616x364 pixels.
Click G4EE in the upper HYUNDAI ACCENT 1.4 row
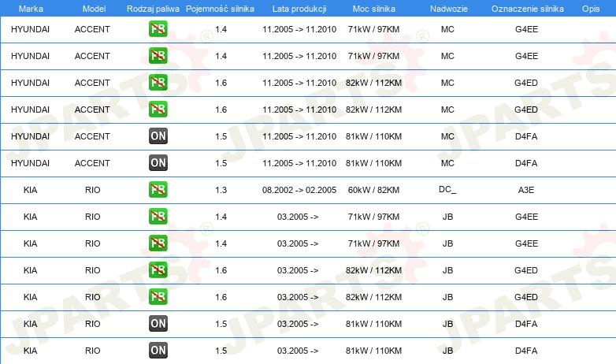[x=526, y=29]
